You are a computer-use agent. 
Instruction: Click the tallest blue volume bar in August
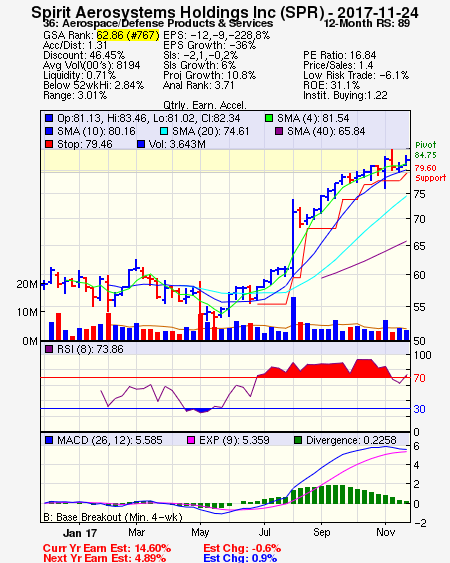pos(293,318)
